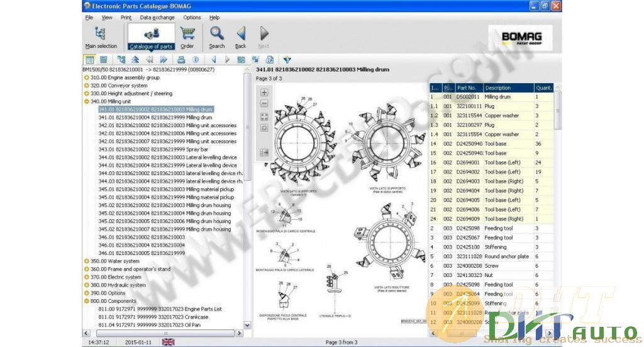
Task: Select 811.01 Crankcase entry
Action: coord(153,317)
